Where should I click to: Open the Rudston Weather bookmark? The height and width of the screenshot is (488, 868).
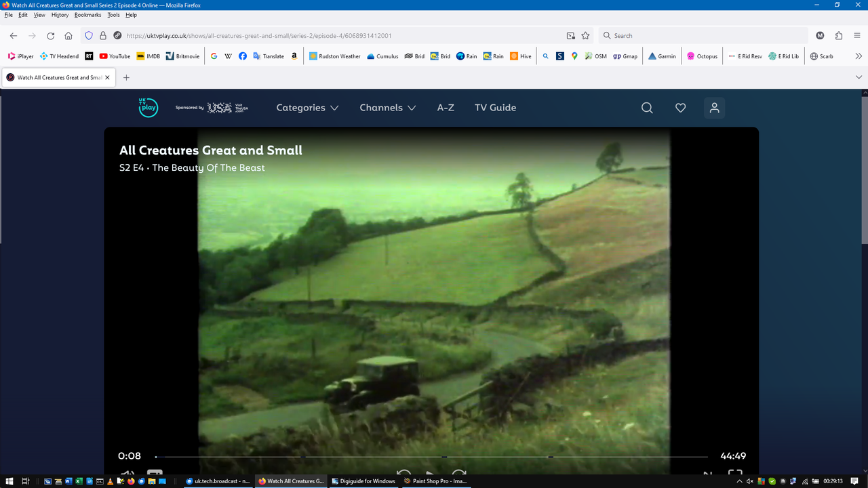click(335, 56)
